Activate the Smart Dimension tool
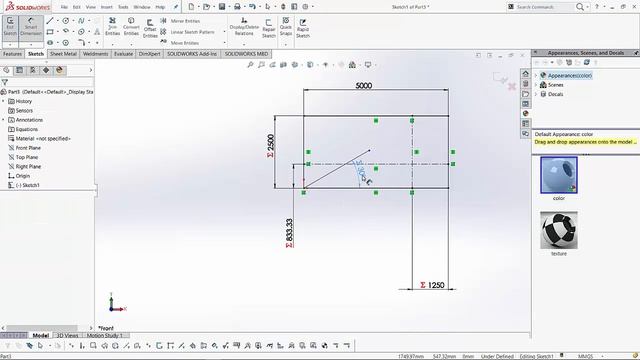Image resolution: width=640 pixels, height=360 pixels. (31, 27)
